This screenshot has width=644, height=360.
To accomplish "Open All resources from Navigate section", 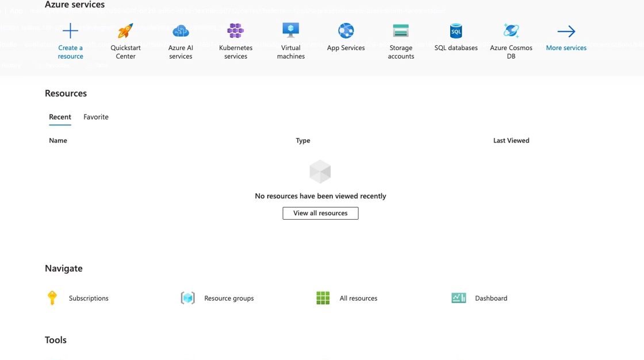I will click(358, 298).
